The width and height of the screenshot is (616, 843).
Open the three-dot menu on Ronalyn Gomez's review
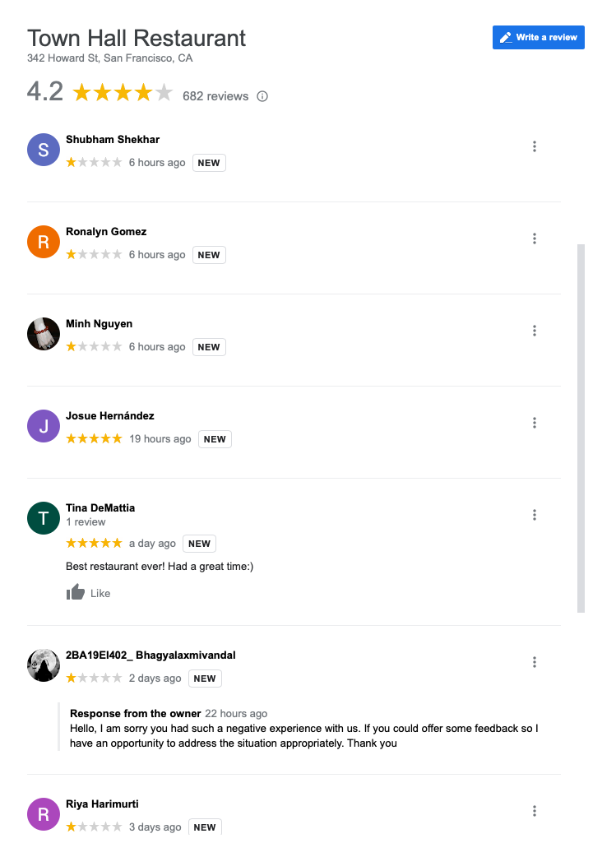click(x=535, y=238)
